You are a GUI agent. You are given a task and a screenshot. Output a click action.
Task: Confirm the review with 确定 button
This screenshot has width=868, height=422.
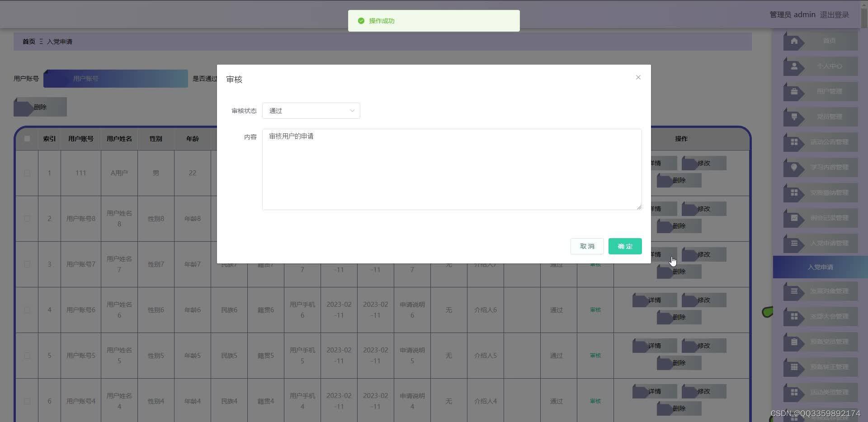(625, 246)
